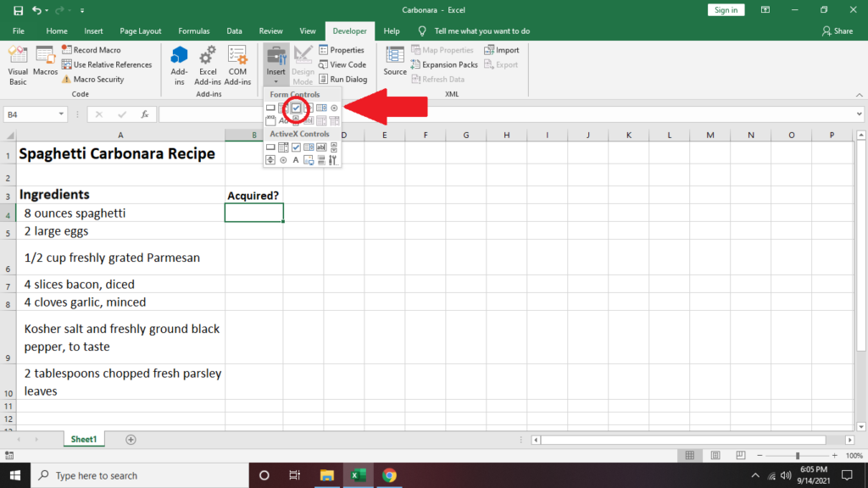The width and height of the screenshot is (868, 488).
Task: Switch to the Formulas ribbon tab
Action: coord(193,31)
